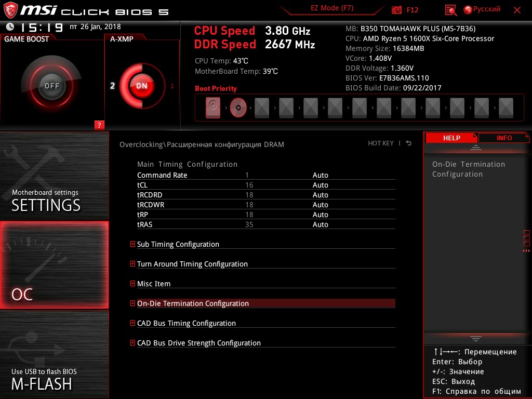Switch to the HELP tab

click(451, 138)
